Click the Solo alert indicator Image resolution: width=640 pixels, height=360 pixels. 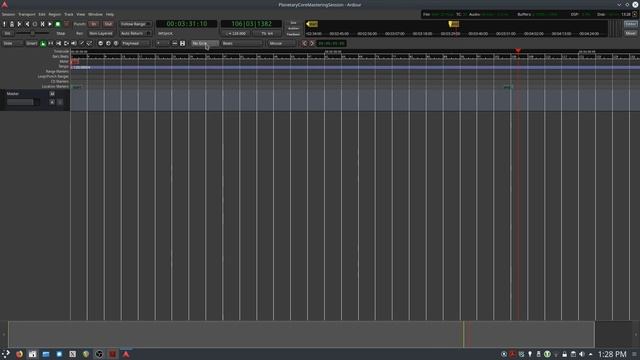[x=293, y=23]
